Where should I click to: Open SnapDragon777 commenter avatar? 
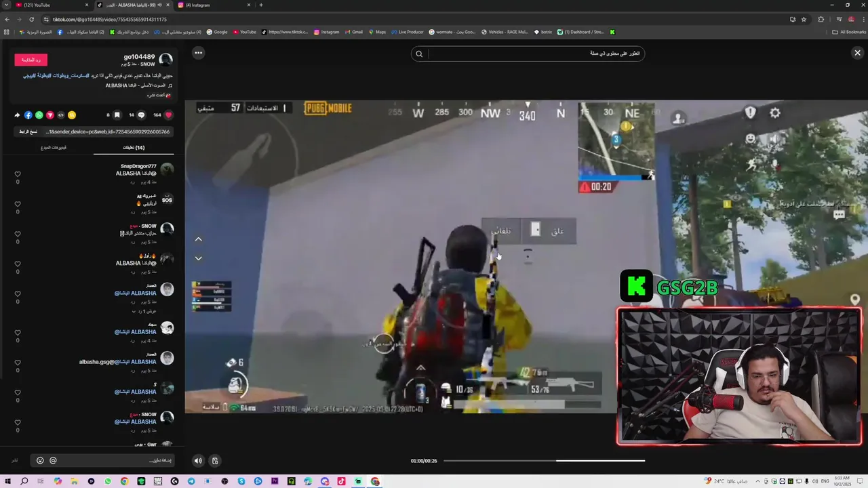(167, 169)
